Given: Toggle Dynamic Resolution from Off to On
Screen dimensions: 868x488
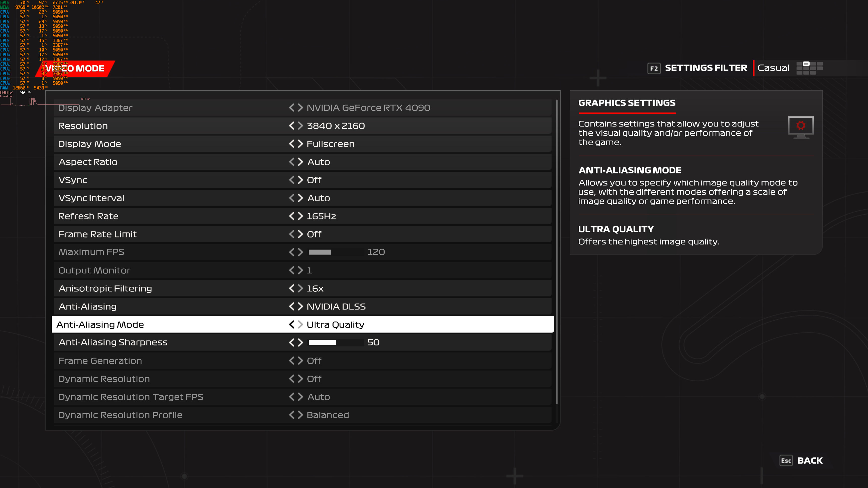Looking at the screenshot, I should tap(300, 378).
